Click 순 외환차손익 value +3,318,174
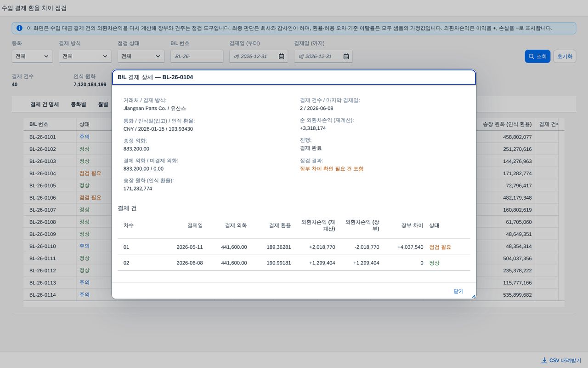Viewport: 588px width, 368px height. (x=313, y=128)
